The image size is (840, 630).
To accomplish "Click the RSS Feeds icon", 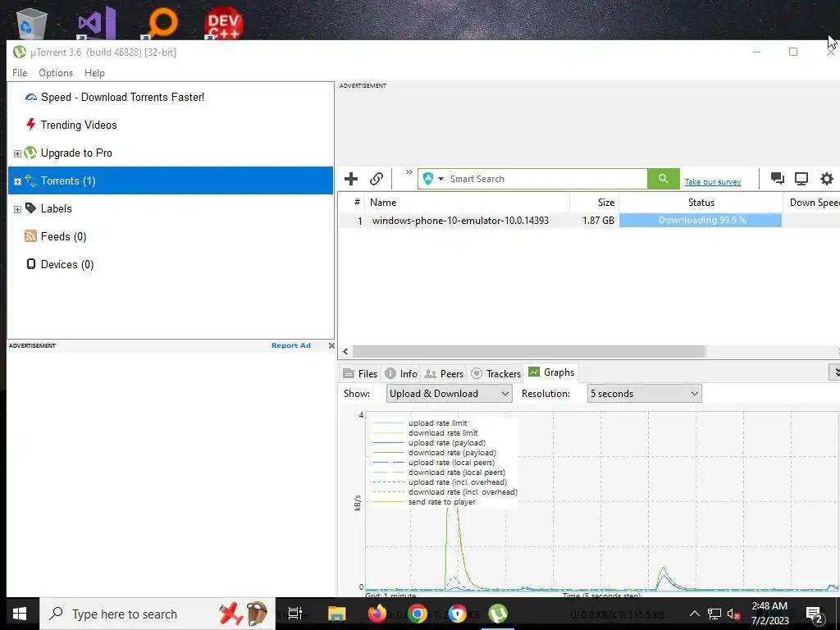I will tap(31, 235).
